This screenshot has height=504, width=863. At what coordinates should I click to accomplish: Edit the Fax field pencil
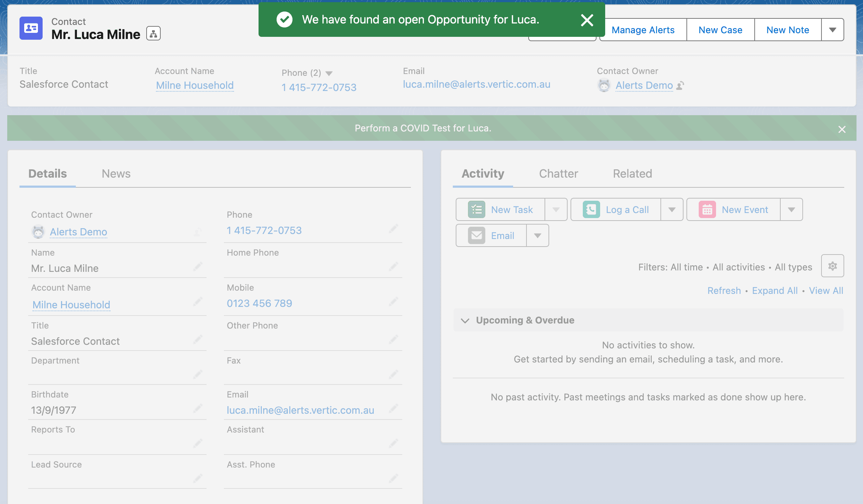pos(394,374)
